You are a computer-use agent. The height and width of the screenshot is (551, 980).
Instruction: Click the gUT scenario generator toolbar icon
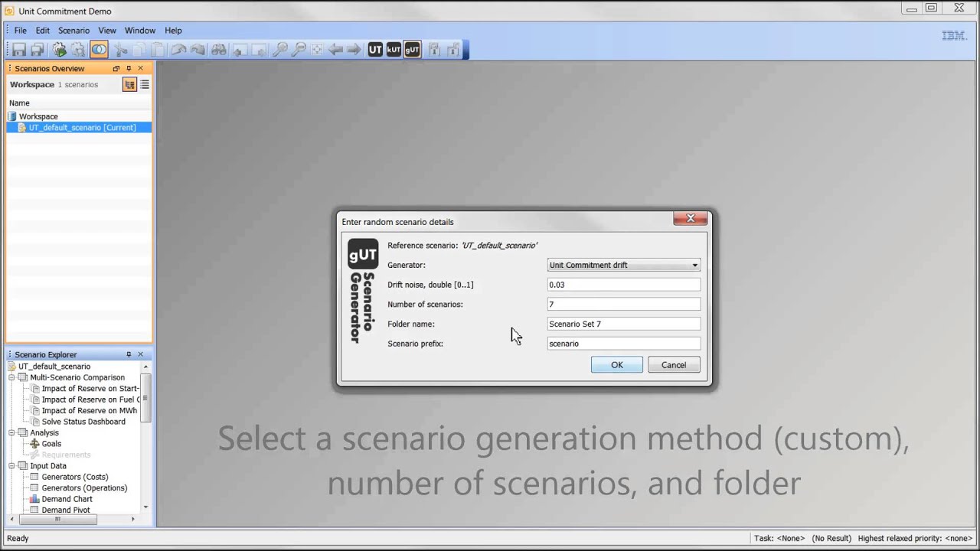coord(412,50)
